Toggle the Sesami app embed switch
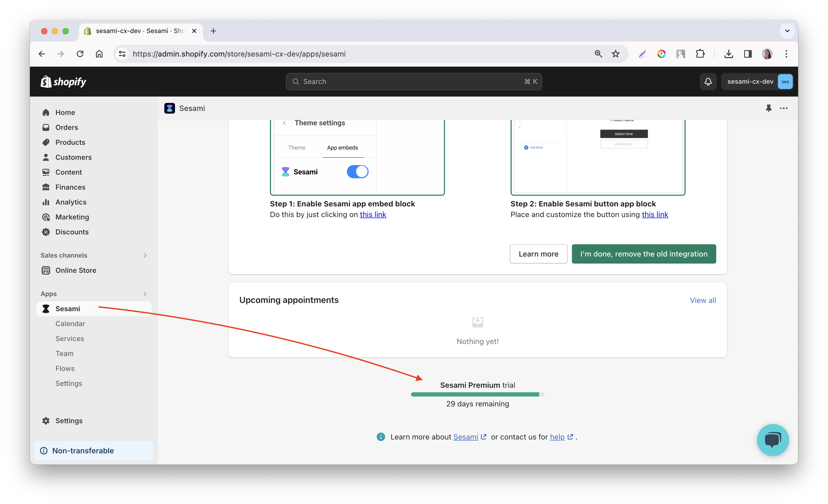This screenshot has width=828, height=504. [x=357, y=172]
